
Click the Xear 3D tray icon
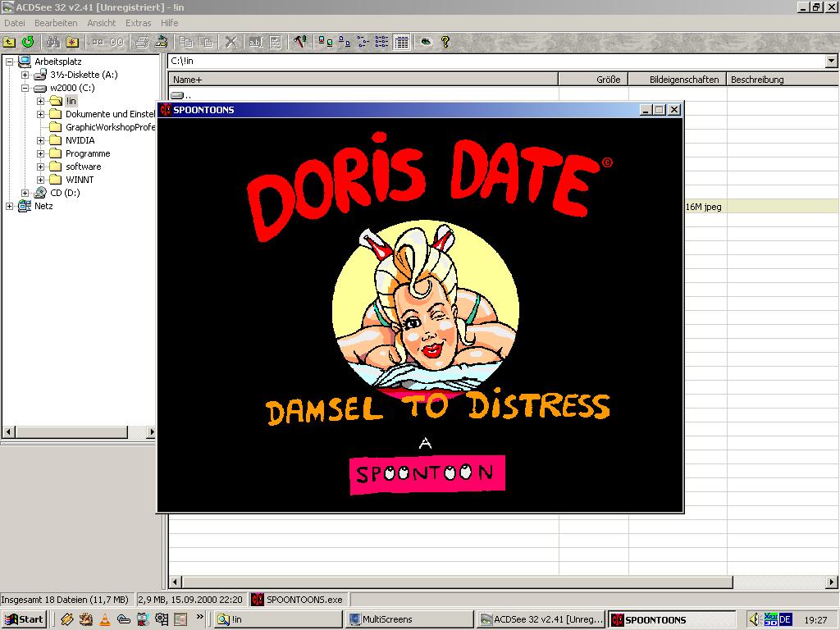coord(770,619)
